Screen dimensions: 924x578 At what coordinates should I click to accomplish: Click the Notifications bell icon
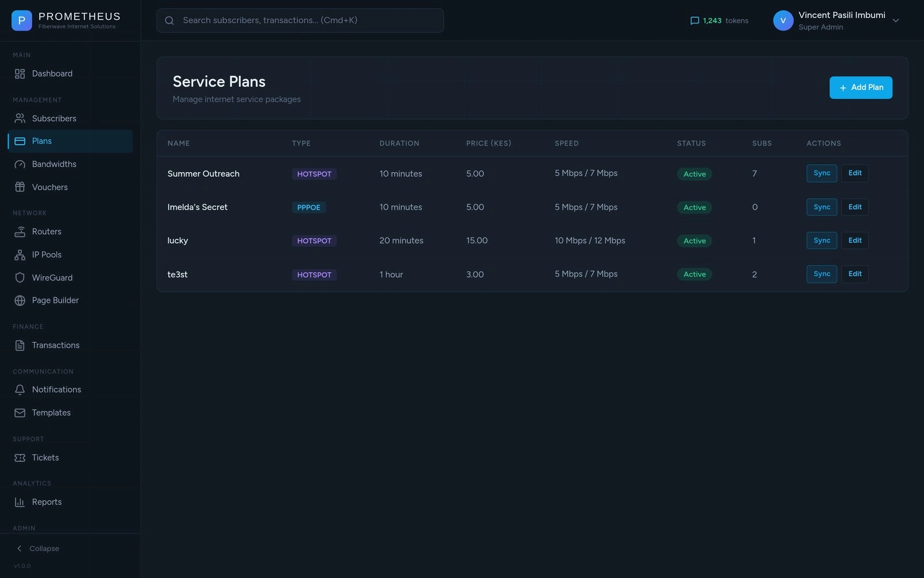20,390
